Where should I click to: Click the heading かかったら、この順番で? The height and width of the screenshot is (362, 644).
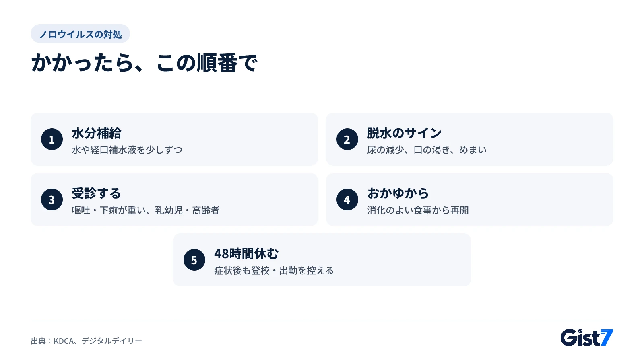[144, 63]
